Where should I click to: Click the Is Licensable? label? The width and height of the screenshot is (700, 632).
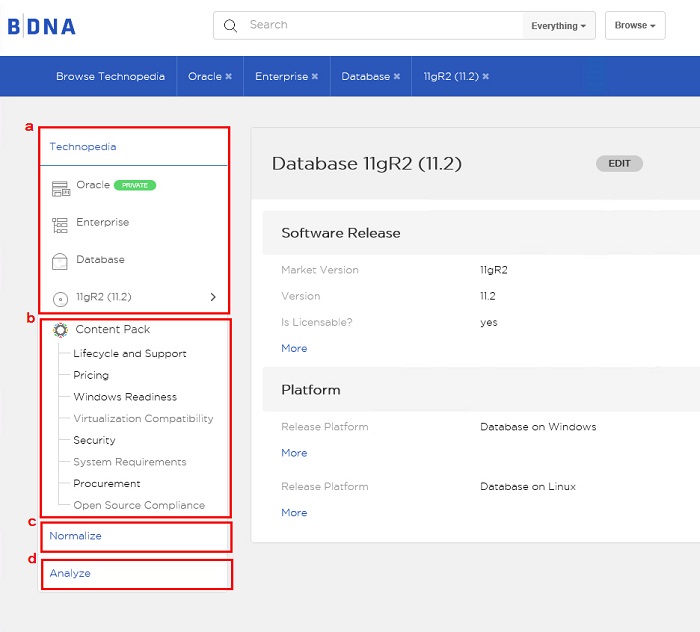317,322
